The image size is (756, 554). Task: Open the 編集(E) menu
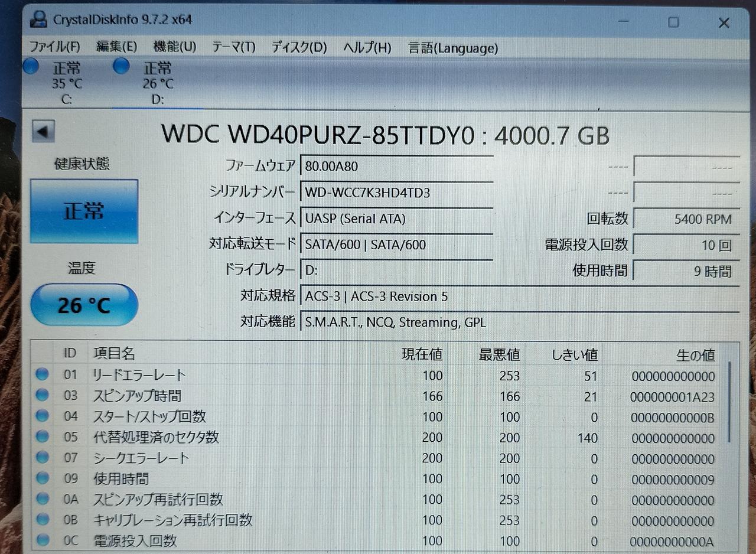pyautogui.click(x=116, y=47)
